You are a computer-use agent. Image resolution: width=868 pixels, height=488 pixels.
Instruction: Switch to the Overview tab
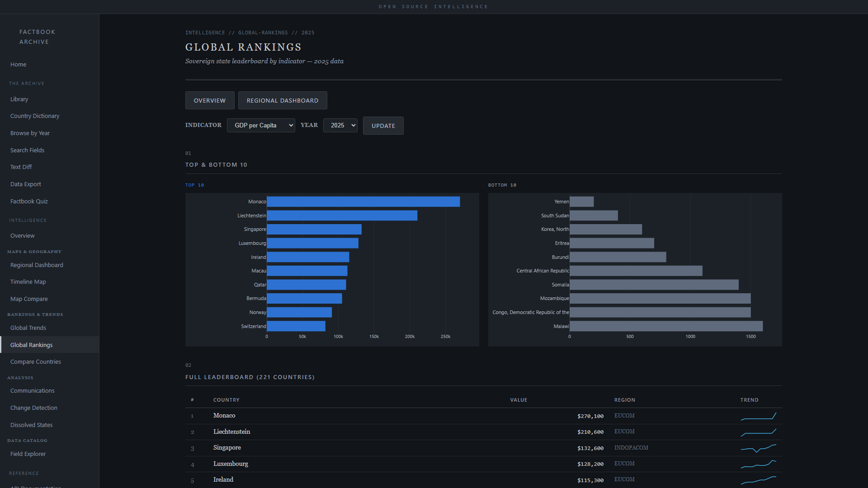coord(210,100)
